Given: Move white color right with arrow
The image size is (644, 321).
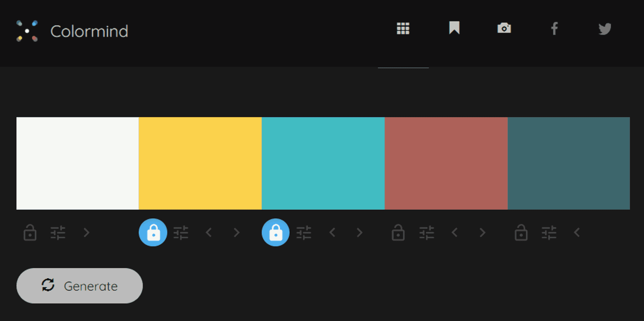Looking at the screenshot, I should (x=87, y=232).
